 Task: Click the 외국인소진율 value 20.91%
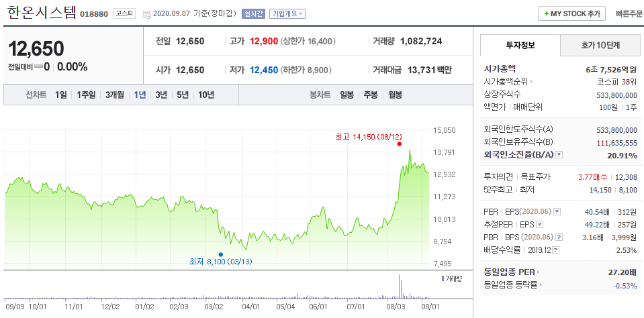coord(623,156)
